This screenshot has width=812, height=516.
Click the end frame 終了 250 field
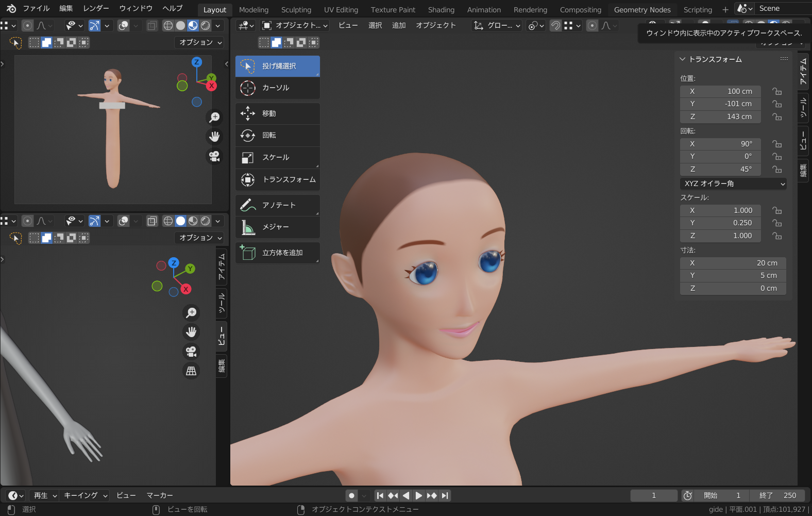click(x=777, y=496)
